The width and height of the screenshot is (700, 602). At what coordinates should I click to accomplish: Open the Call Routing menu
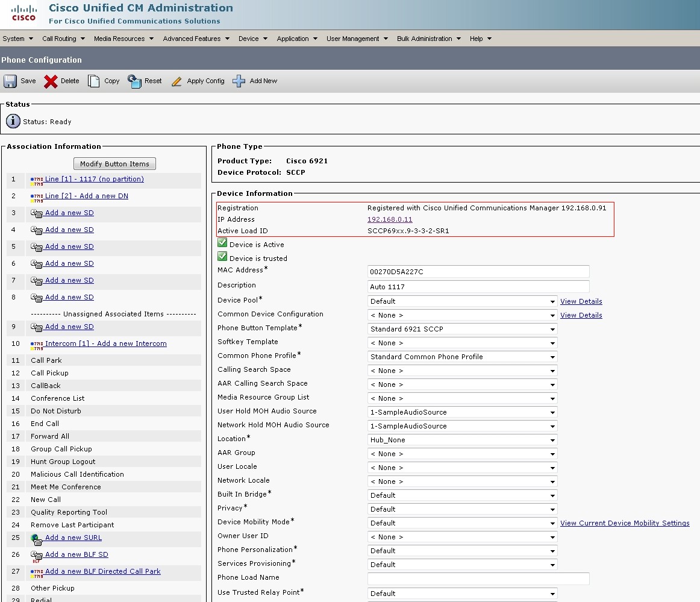[63, 39]
